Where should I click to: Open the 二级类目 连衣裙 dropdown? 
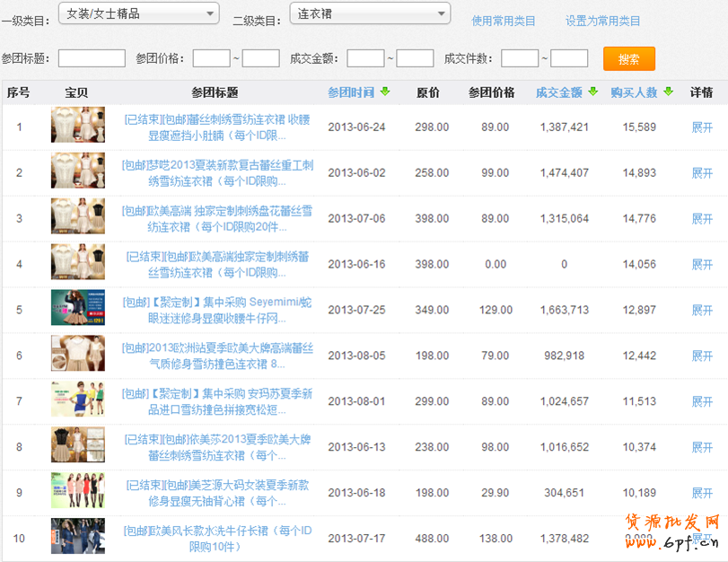[x=370, y=13]
